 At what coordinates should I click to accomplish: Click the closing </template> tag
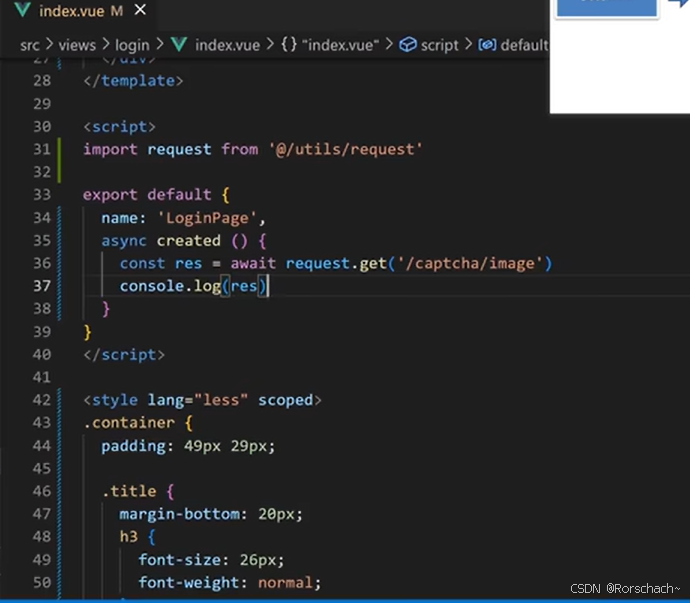(x=133, y=81)
